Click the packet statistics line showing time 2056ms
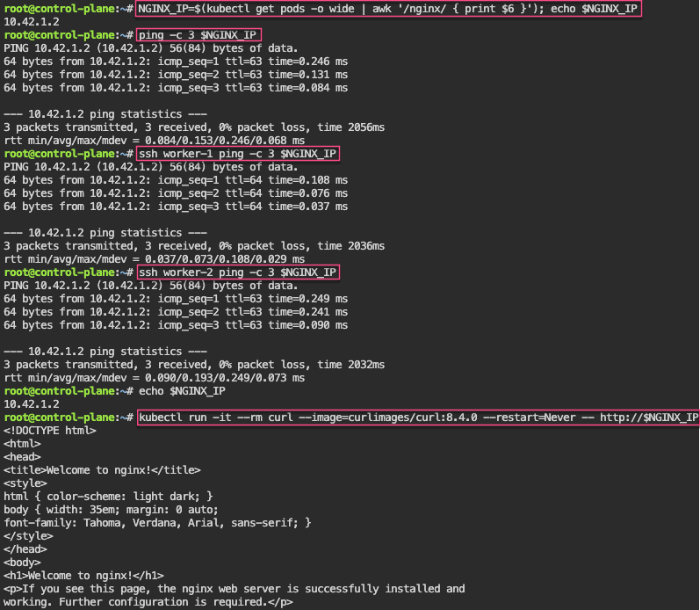 194,127
